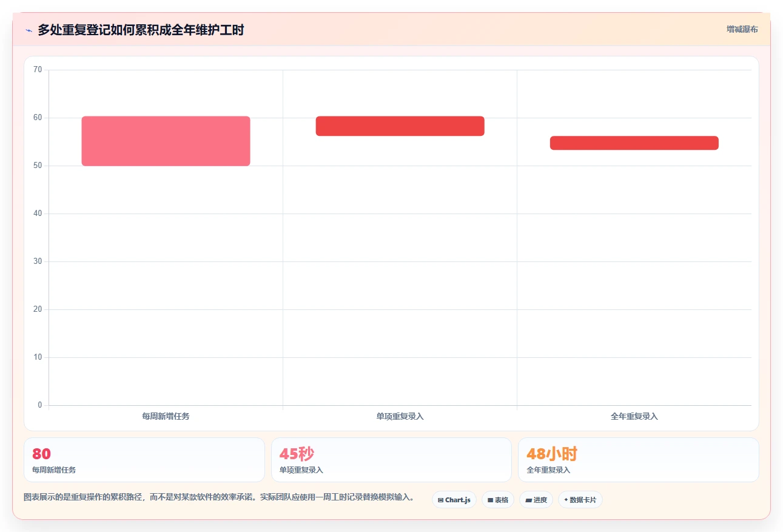Click the 80 每周新增任务 data card
Viewport: 783px width, 532px height.
pyautogui.click(x=144, y=460)
